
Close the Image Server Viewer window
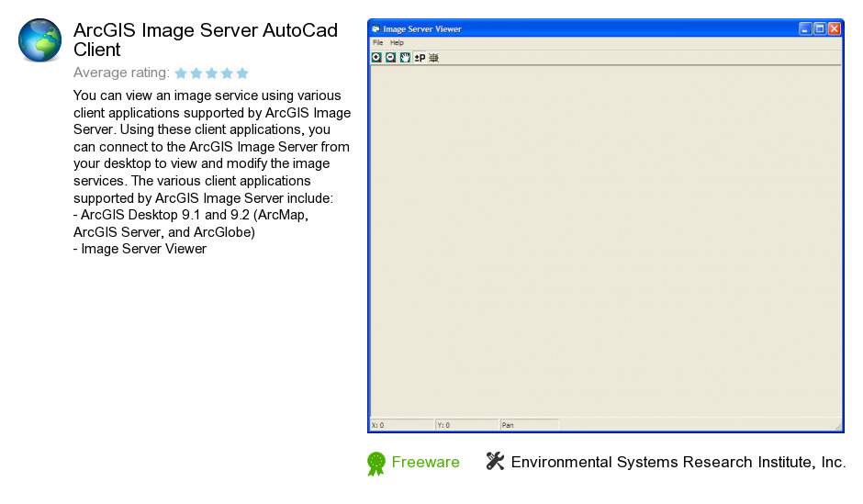coord(835,28)
